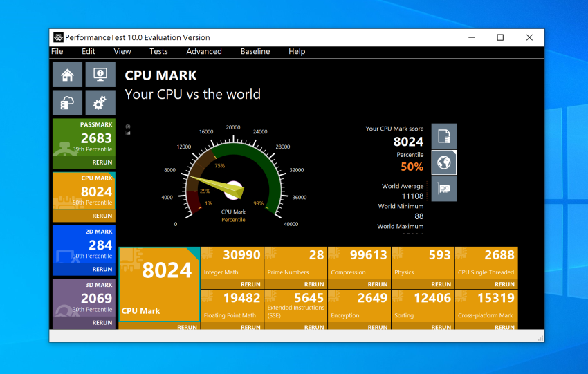588x374 pixels.
Task: Click the 'Your CPU vs the world' heading
Action: click(x=192, y=95)
